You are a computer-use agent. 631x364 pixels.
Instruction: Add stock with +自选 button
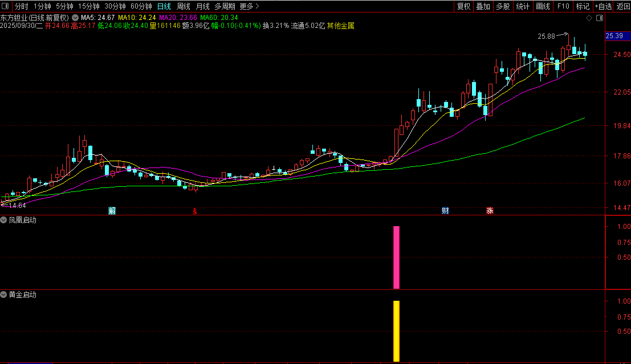pos(603,6)
